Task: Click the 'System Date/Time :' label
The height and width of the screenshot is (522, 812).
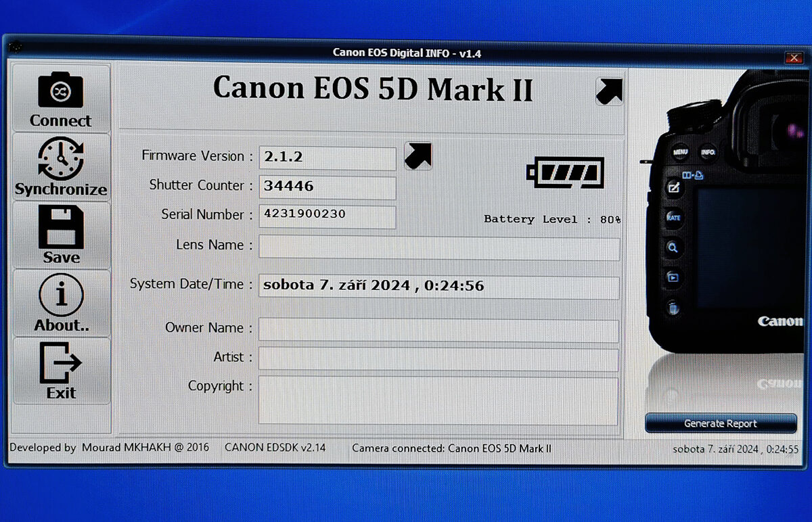Action: [x=191, y=284]
